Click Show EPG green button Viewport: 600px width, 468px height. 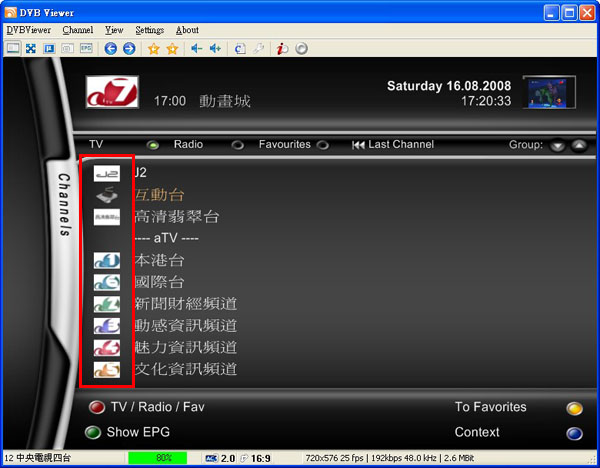click(94, 433)
